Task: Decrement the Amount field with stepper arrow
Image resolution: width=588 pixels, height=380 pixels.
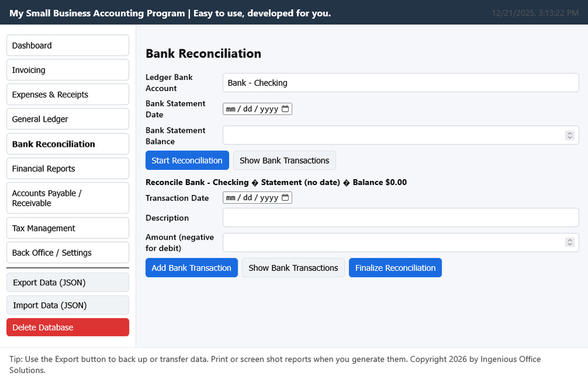Action: [569, 244]
